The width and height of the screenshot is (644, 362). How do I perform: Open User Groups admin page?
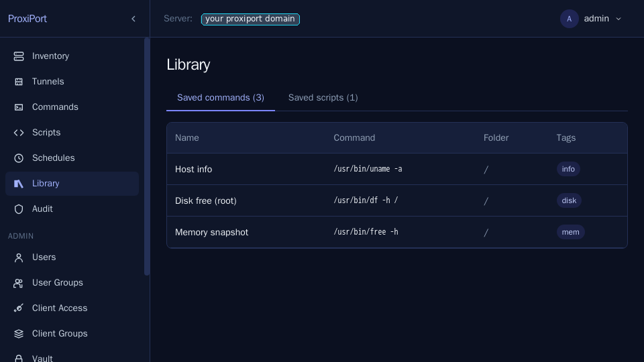[72, 283]
